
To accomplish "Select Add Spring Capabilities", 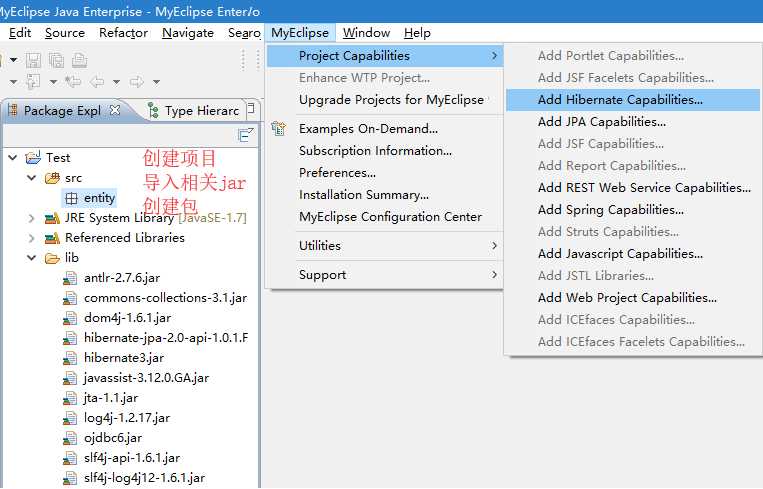I will [633, 210].
